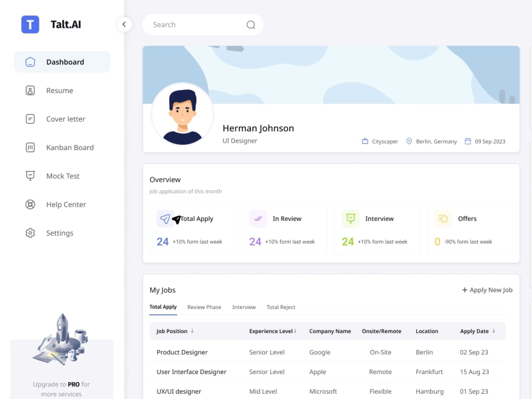Viewport: 532px width, 399px height.
Task: Click the Herman Johnson name
Action: coord(258,128)
